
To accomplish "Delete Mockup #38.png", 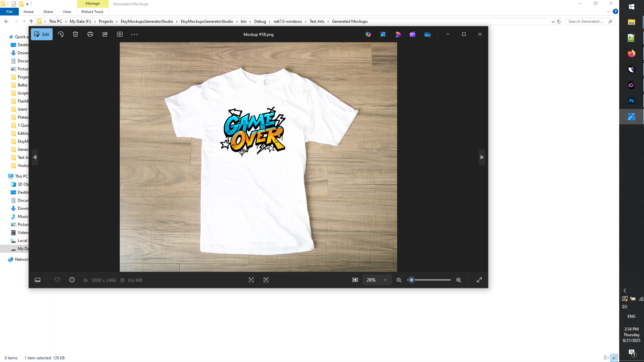I will [x=75, y=34].
